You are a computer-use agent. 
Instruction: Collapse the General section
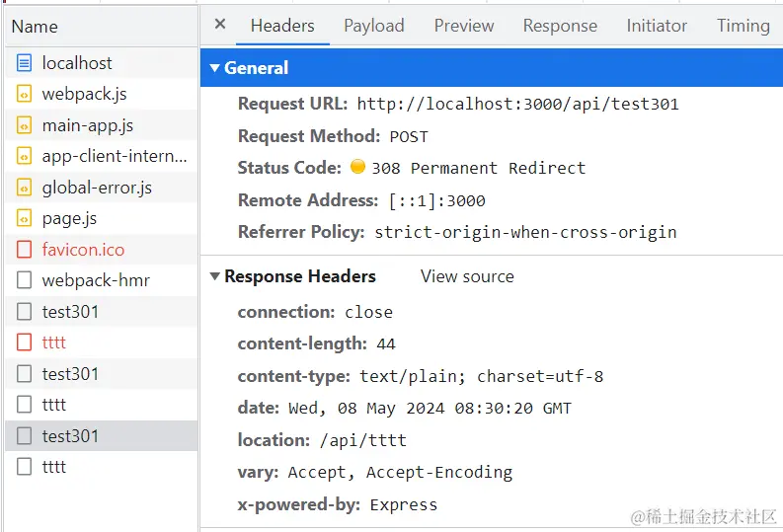pyautogui.click(x=215, y=68)
